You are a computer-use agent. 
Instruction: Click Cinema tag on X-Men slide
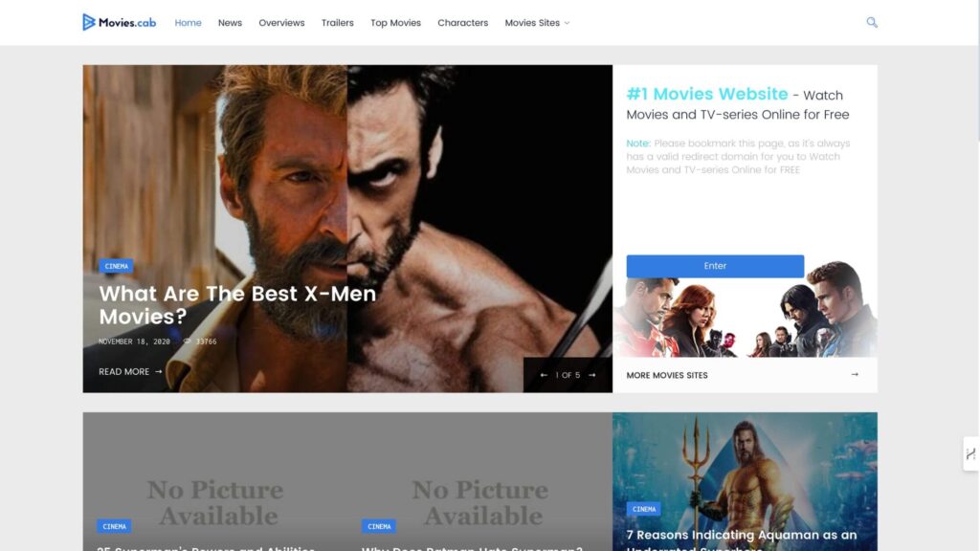[x=116, y=266]
